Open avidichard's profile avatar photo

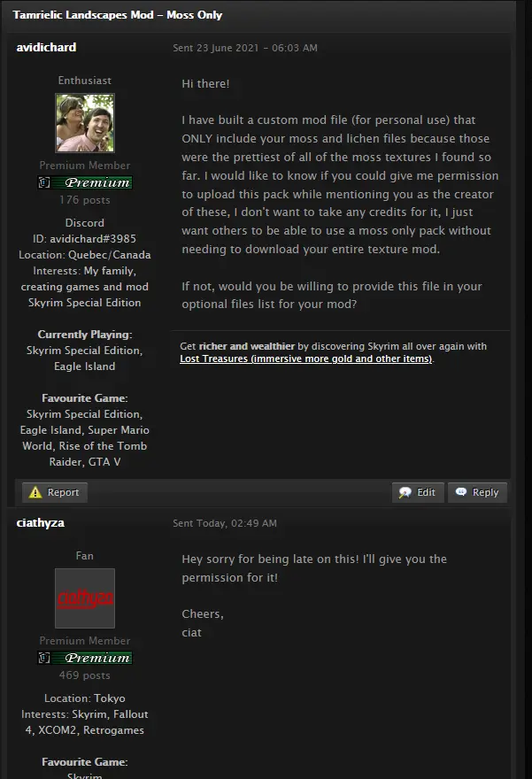85,123
